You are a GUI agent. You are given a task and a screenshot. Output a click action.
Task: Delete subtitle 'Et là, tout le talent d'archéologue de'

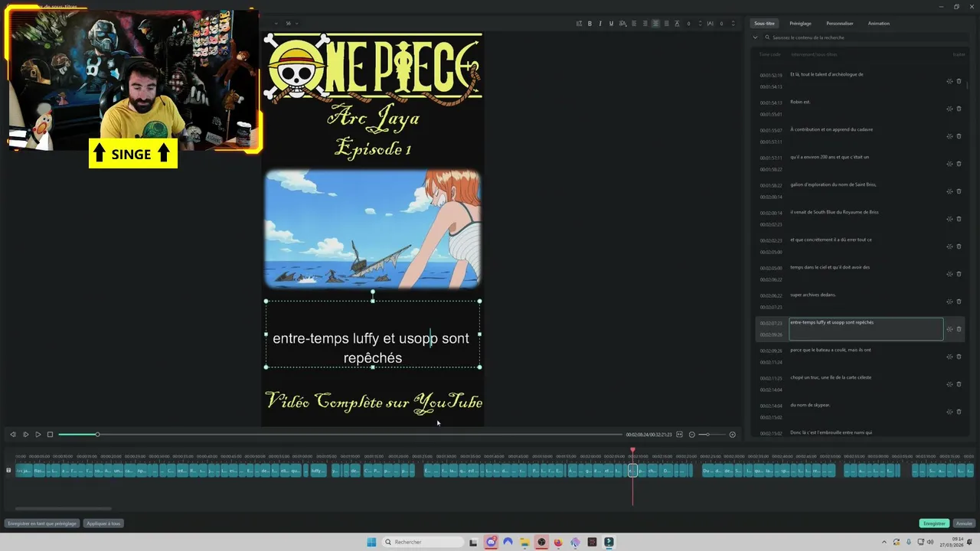click(959, 81)
